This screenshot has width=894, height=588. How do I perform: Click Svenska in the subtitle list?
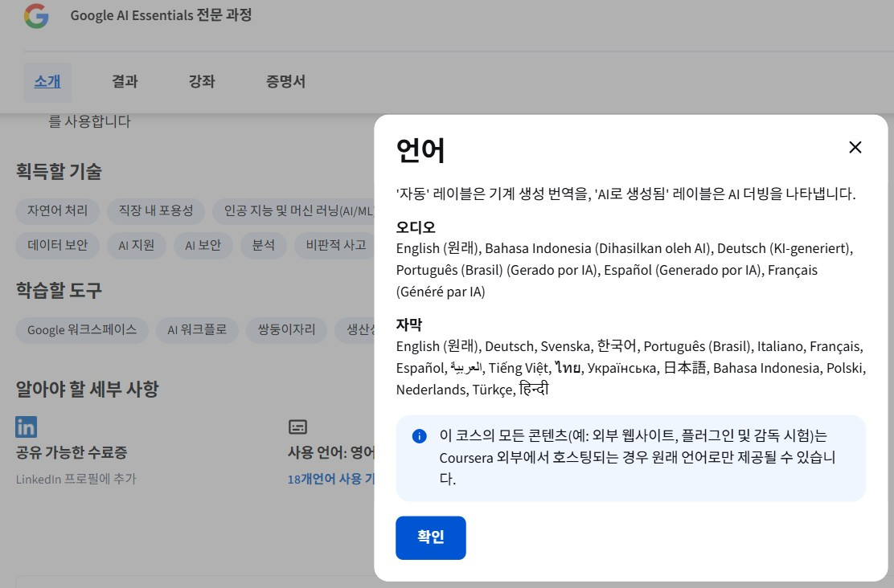point(565,347)
